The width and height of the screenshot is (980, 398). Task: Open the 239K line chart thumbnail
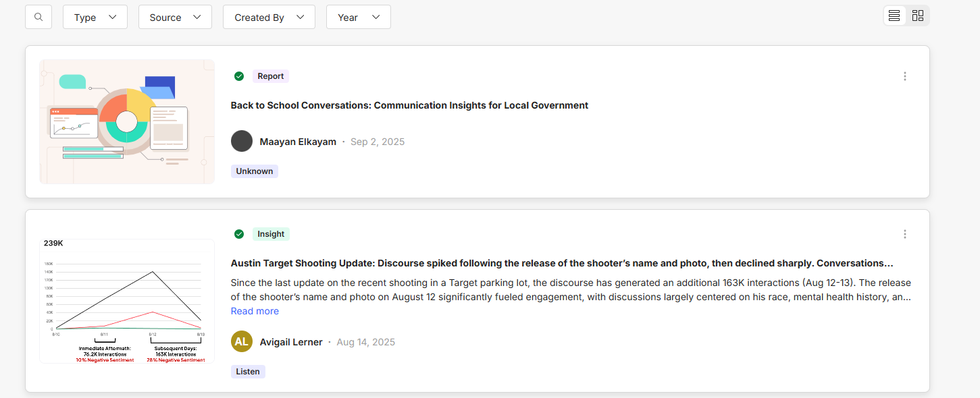pyautogui.click(x=127, y=301)
